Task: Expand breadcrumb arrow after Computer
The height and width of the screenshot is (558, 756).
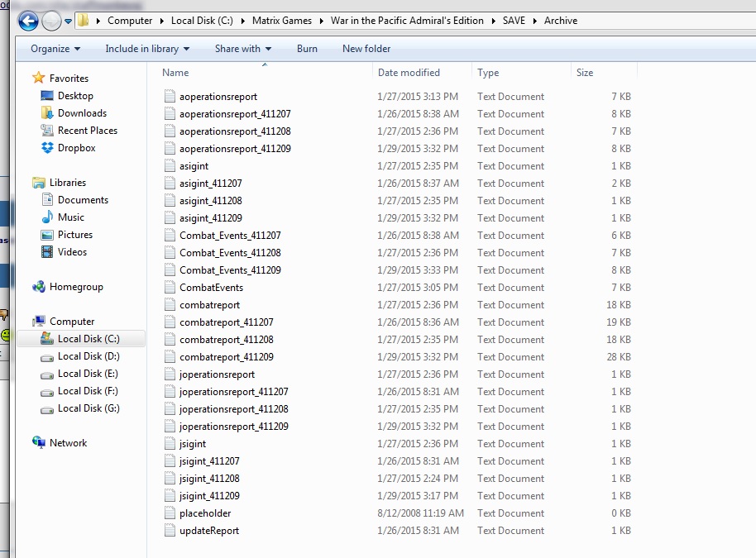Action: tap(161, 21)
